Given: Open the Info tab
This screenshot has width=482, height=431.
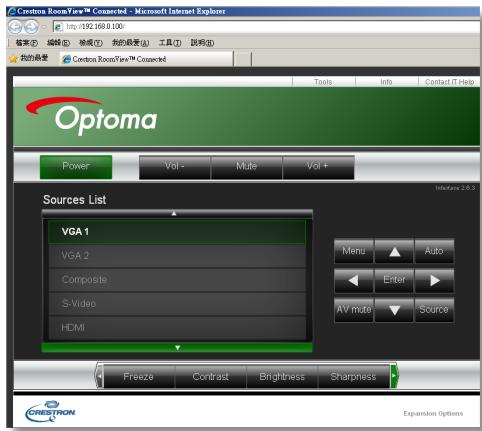Looking at the screenshot, I should [387, 82].
